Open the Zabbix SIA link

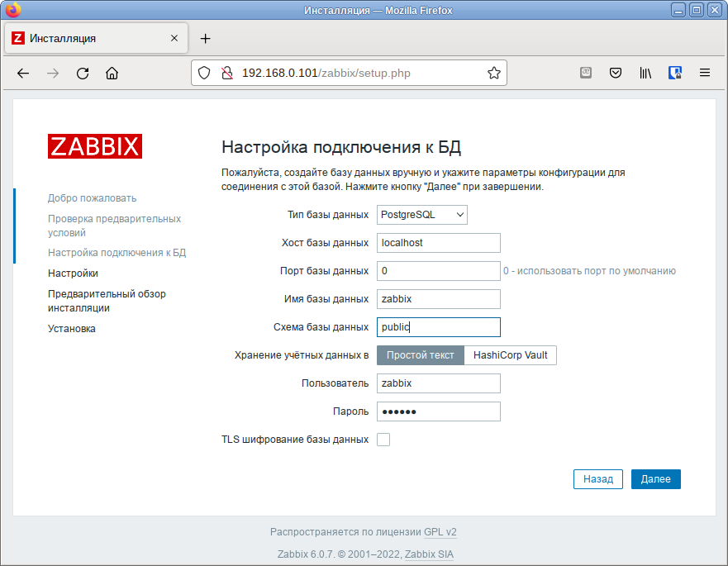[x=429, y=554]
